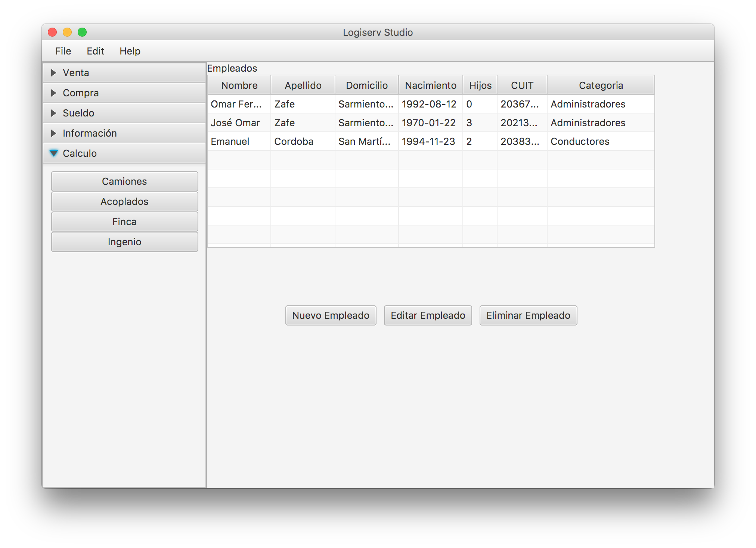
Task: Select the José Omar name cell
Action: pyautogui.click(x=239, y=123)
